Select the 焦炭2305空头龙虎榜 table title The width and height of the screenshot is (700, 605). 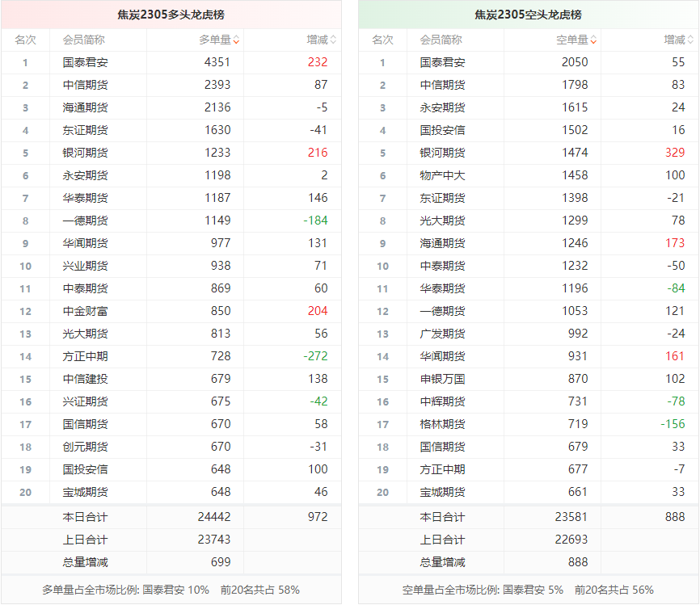pyautogui.click(x=528, y=15)
